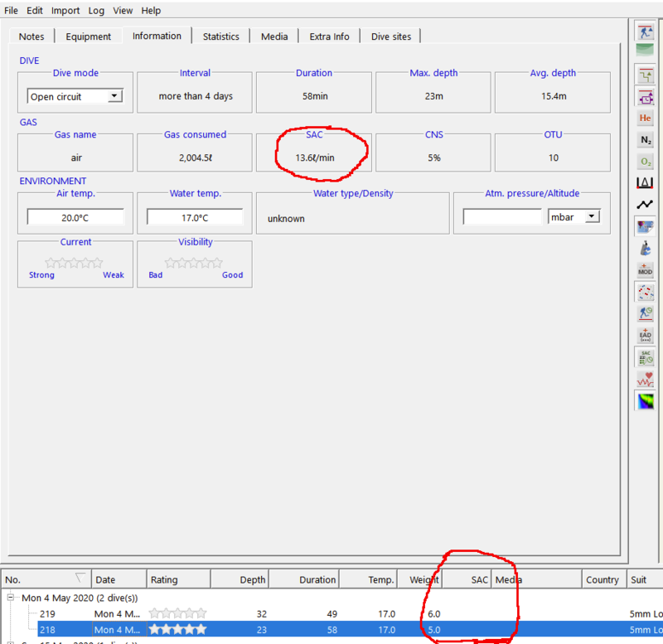
Task: Set Visibility rating to five stars
Action: tap(216, 263)
